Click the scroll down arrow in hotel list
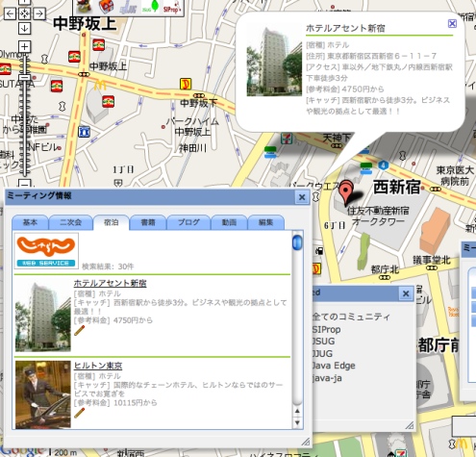This screenshot has width=476, height=457. tap(297, 422)
